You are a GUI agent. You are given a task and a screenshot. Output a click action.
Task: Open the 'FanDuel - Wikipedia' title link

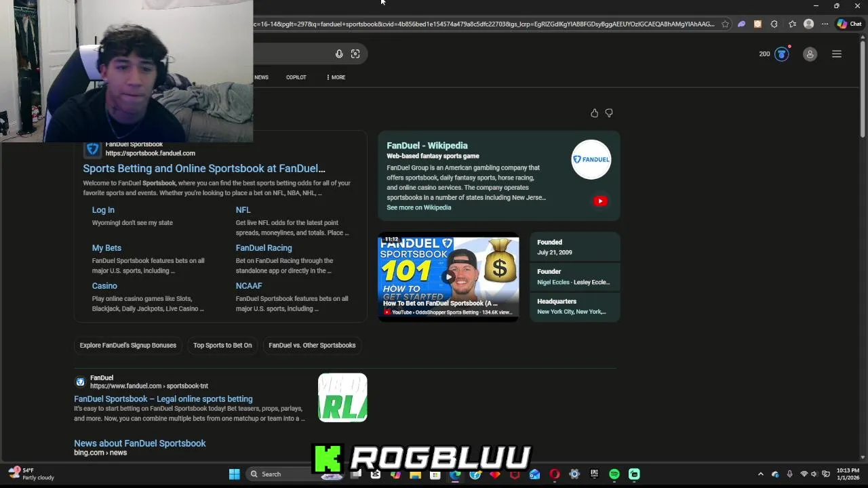point(427,146)
